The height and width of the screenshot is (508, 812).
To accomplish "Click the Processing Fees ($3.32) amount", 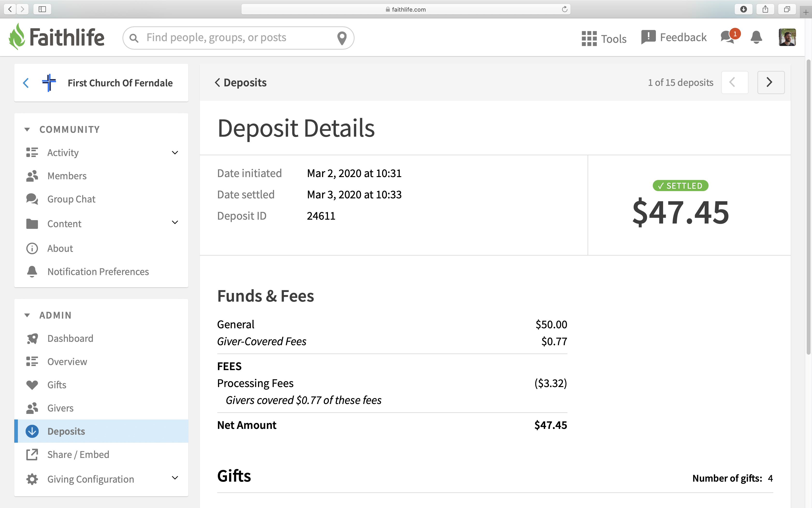I will click(551, 383).
